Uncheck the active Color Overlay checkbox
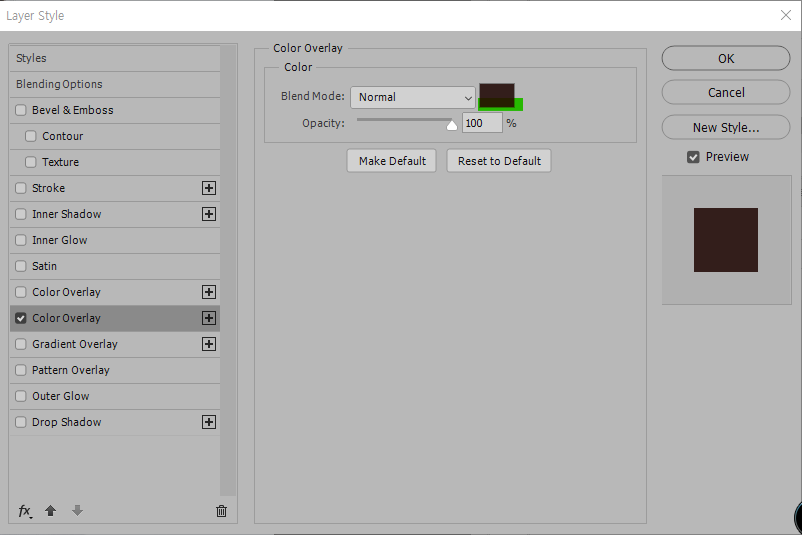 21,318
